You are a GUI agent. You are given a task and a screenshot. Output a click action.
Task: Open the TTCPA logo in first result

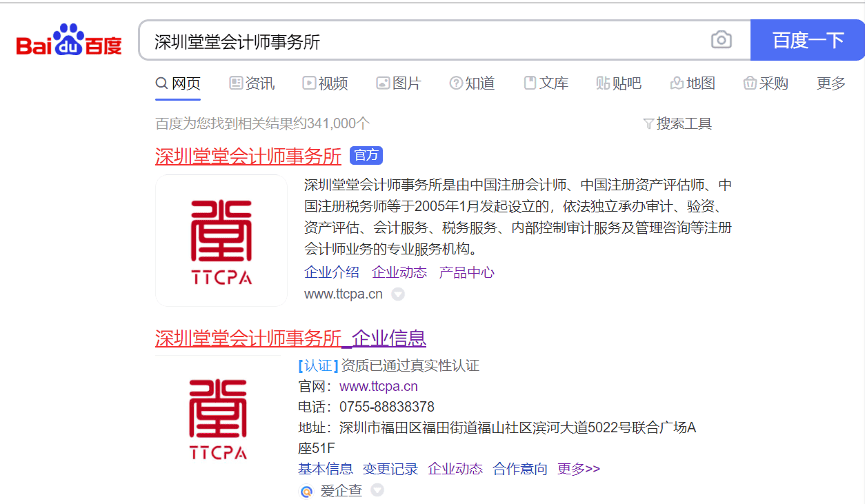(221, 241)
